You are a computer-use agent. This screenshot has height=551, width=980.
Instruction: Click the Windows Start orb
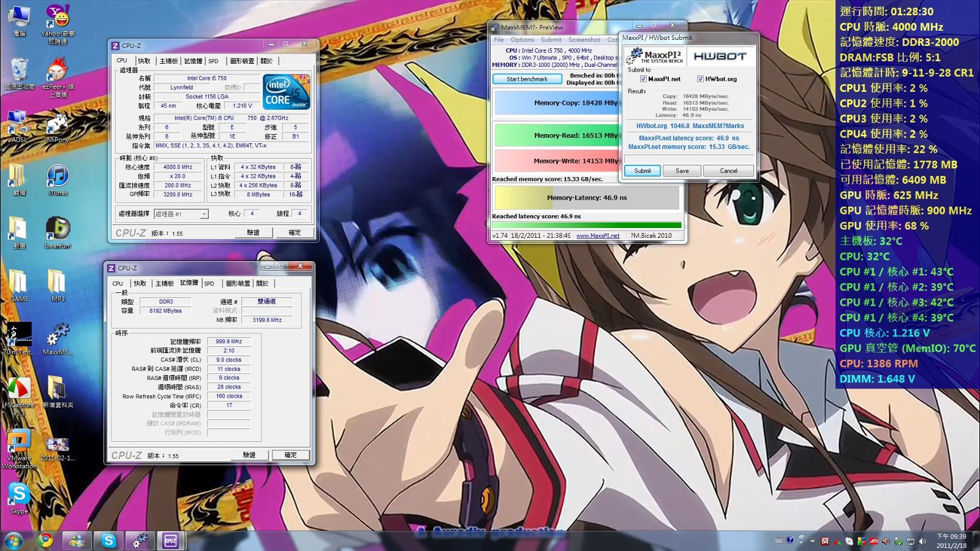(13, 541)
